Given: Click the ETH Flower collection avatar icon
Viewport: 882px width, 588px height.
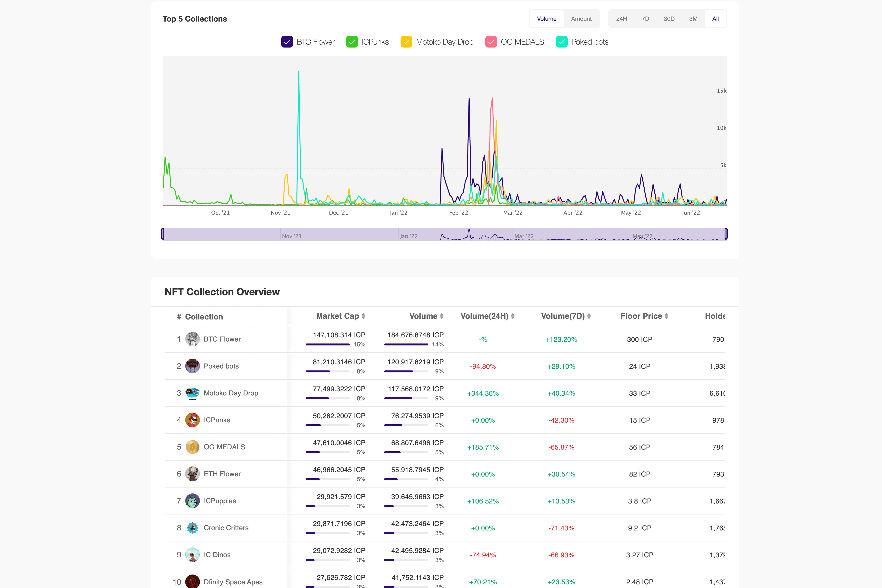Looking at the screenshot, I should [192, 474].
